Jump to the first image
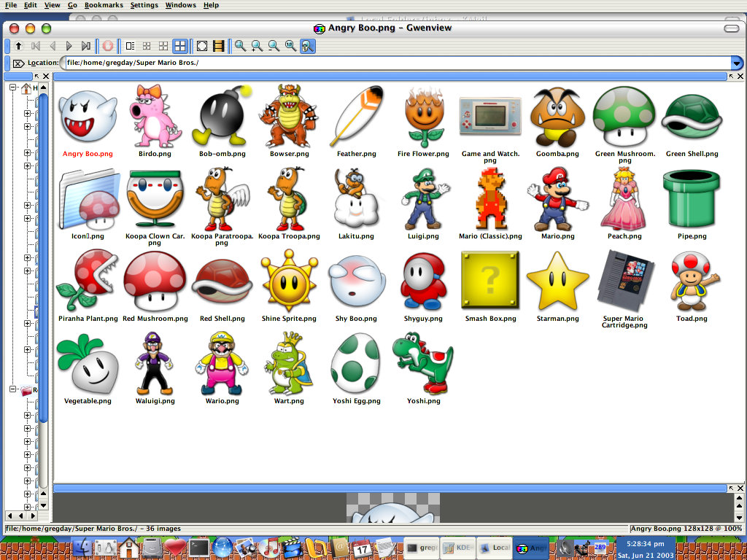Viewport: 747px width, 560px height. tap(35, 46)
